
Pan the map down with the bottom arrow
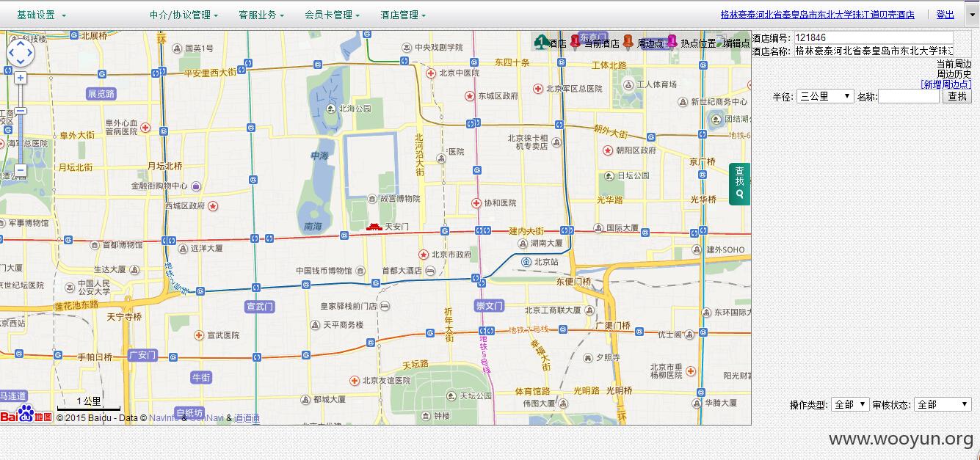21,63
